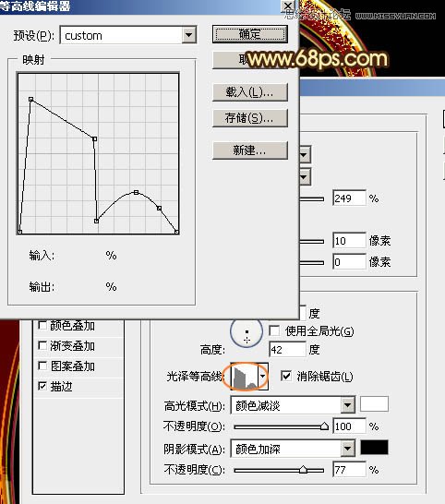Viewport: 445px width, 504px height.
Task: Open the upper partially hidden dropdown arrow
Action: click(x=305, y=155)
